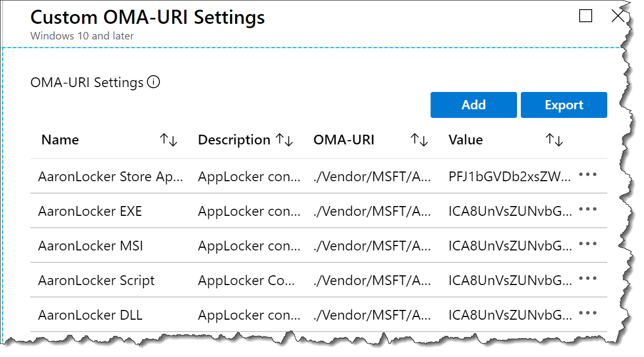Select the Name column header
Viewport: 644px width, 357px height.
pyautogui.click(x=59, y=140)
